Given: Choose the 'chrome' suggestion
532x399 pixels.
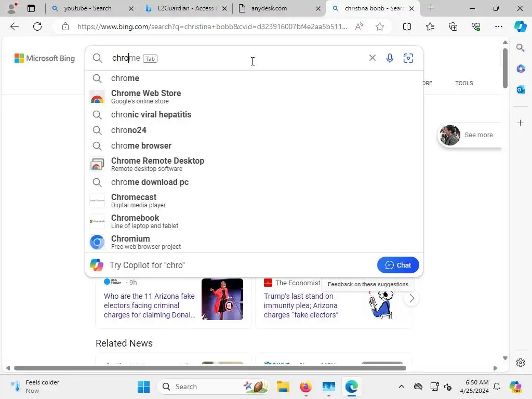Looking at the screenshot, I should 254,78.
